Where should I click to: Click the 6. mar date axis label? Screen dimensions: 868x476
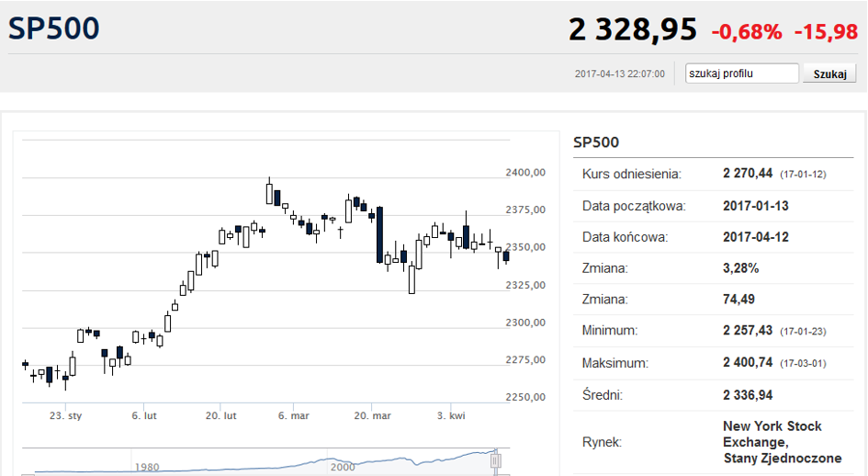tap(293, 415)
